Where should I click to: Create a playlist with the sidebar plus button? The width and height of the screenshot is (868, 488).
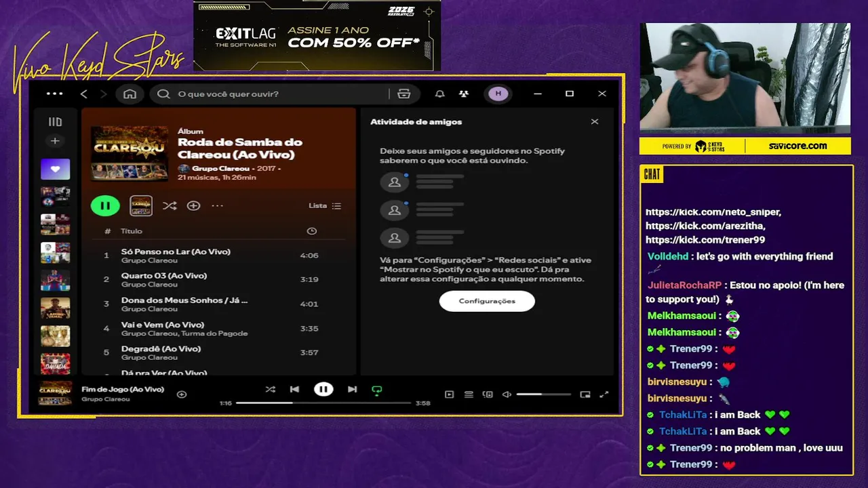pos(55,141)
